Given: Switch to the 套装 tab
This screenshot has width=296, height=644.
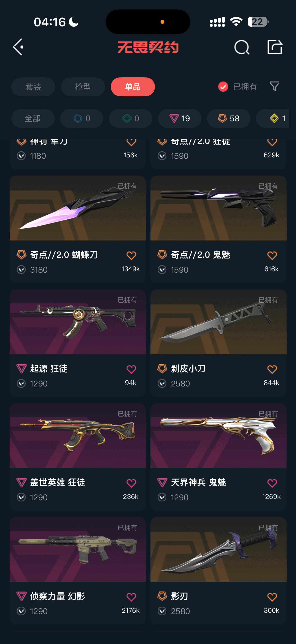Looking at the screenshot, I should 33,87.
